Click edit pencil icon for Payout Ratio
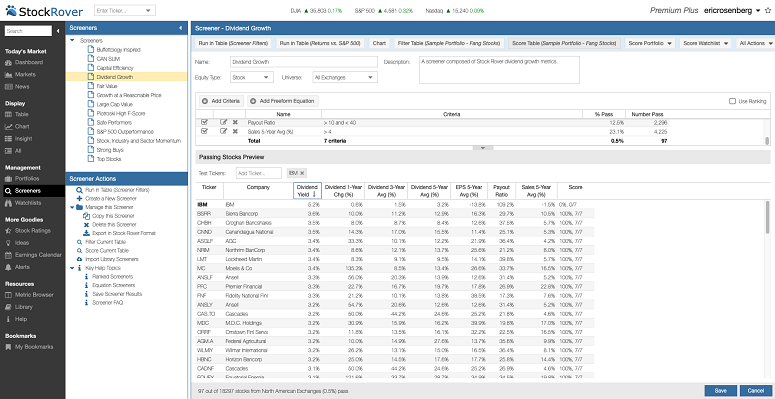The height and width of the screenshot is (399, 775). [x=223, y=122]
